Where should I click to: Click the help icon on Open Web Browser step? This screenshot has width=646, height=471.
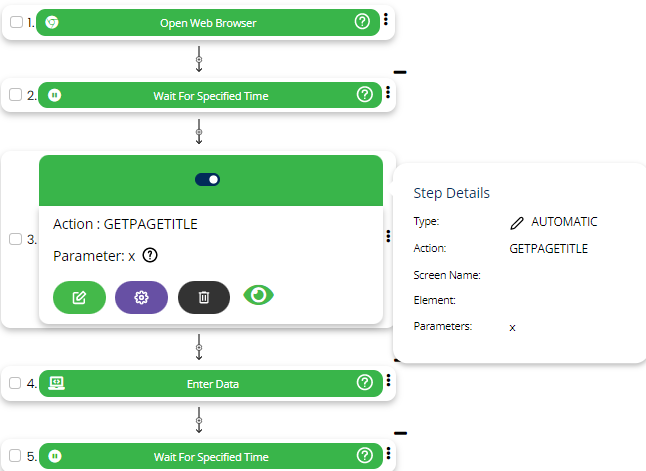pos(363,22)
